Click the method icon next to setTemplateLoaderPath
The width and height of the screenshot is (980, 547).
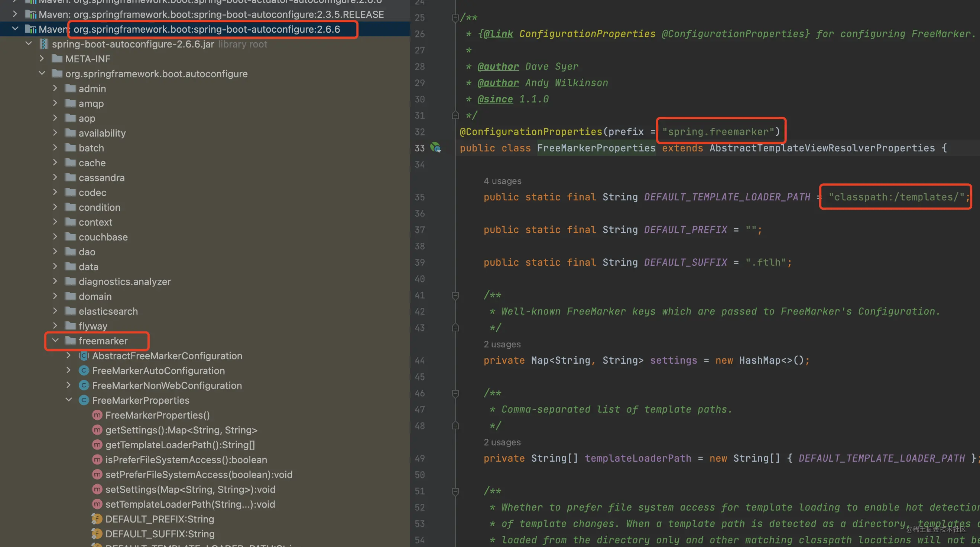pyautogui.click(x=97, y=504)
